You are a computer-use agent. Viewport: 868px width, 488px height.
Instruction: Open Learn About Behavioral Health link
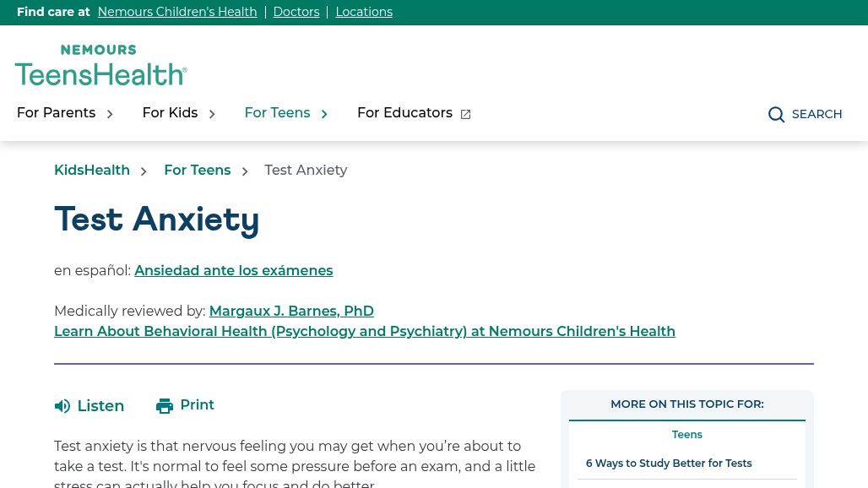pos(365,332)
